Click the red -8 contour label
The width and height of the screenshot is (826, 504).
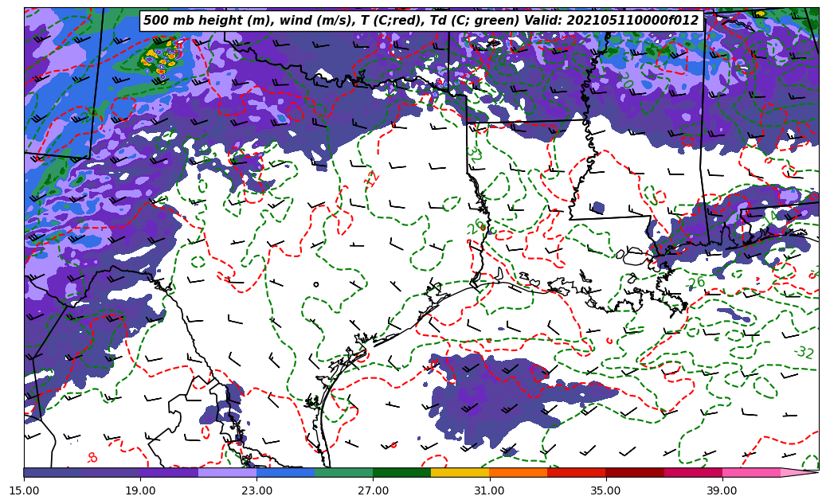click(x=92, y=458)
